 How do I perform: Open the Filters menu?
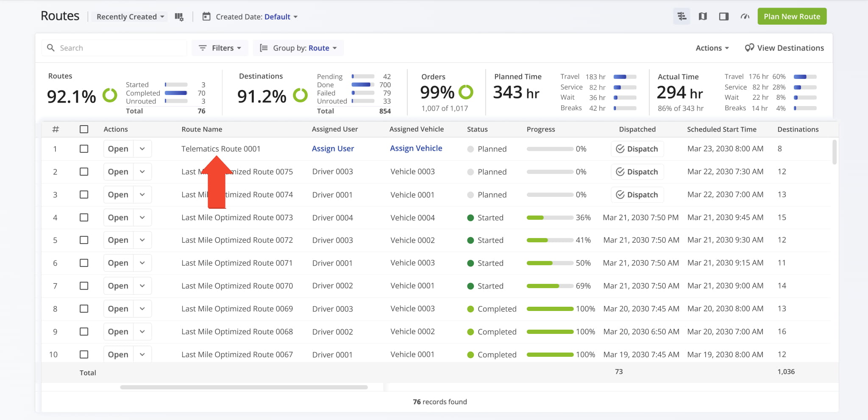point(220,48)
